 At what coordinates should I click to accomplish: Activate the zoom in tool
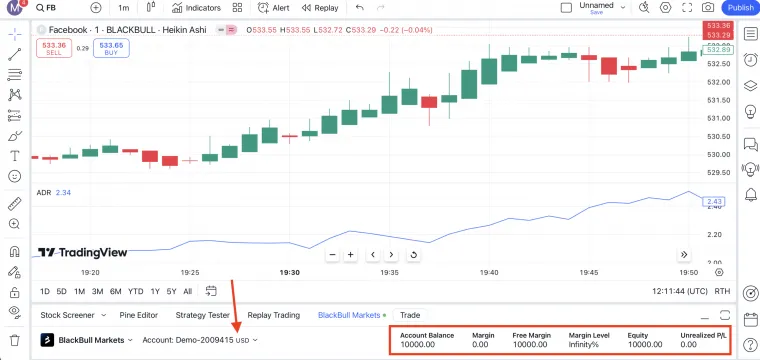coord(15,224)
